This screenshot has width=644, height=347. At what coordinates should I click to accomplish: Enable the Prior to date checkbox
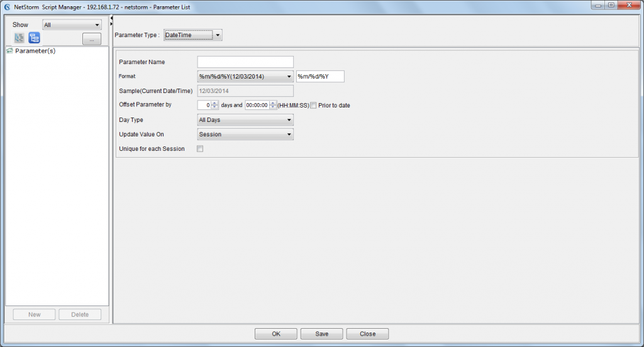point(313,105)
